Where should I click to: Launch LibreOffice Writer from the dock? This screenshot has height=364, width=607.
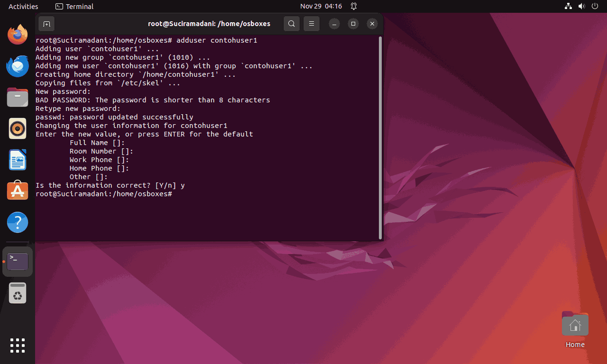click(18, 160)
